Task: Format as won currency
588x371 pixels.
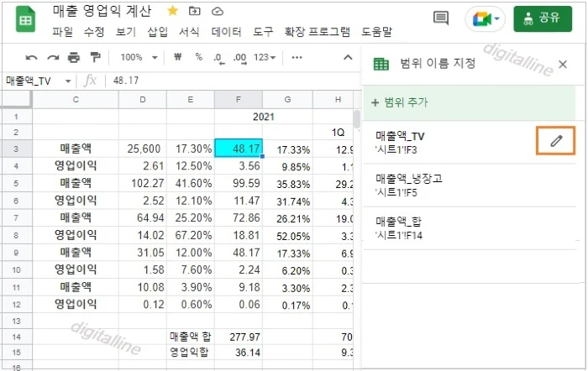Action: click(177, 57)
